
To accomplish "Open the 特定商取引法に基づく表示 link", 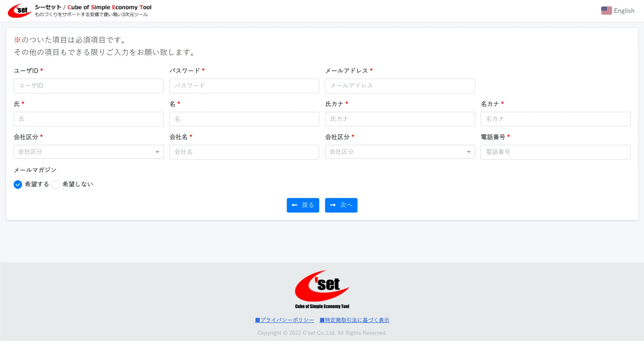I will 354,320.
